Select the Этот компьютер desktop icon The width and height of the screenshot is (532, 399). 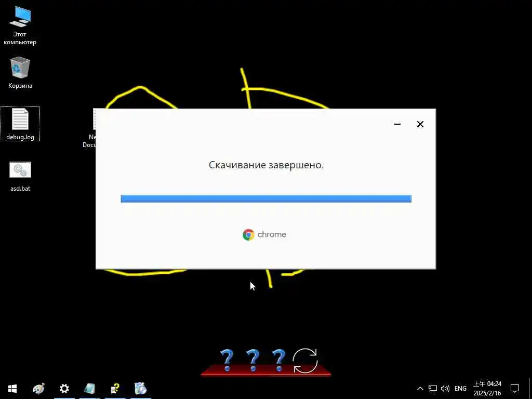(x=20, y=26)
